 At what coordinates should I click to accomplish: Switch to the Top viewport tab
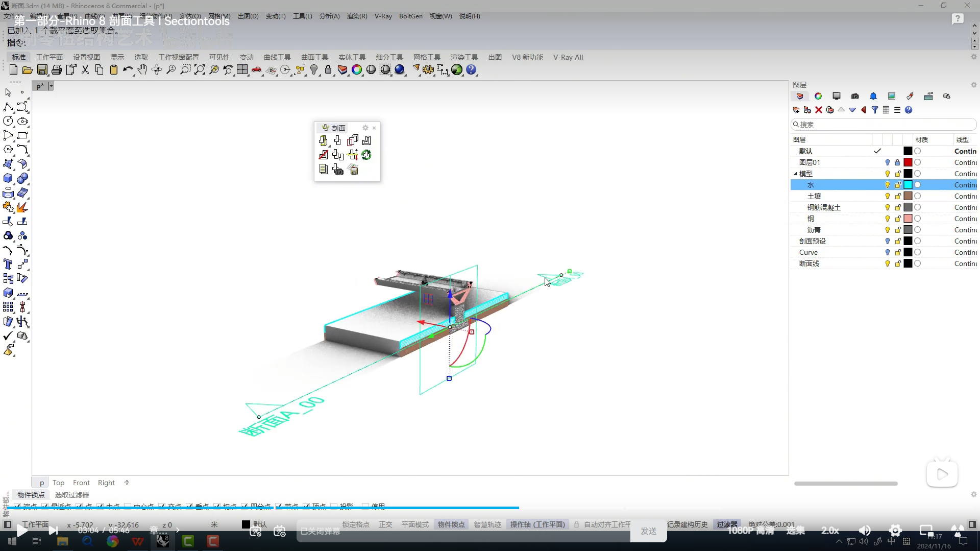pyautogui.click(x=58, y=483)
